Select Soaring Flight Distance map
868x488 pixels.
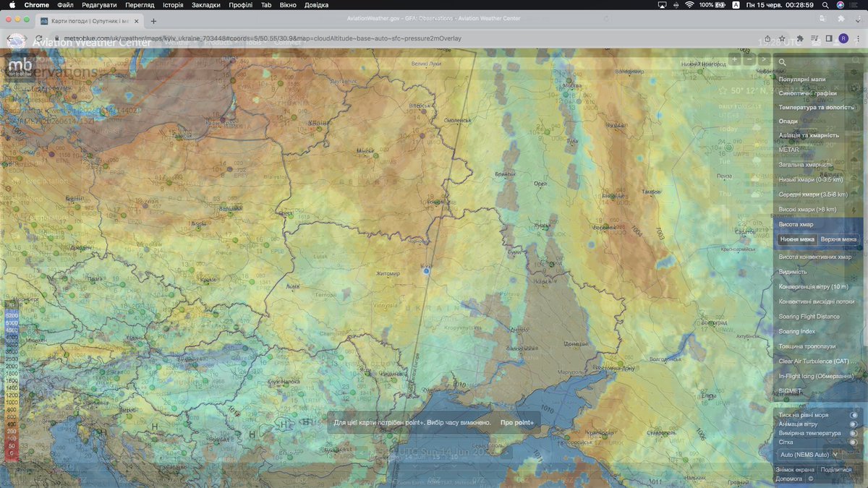(809, 317)
